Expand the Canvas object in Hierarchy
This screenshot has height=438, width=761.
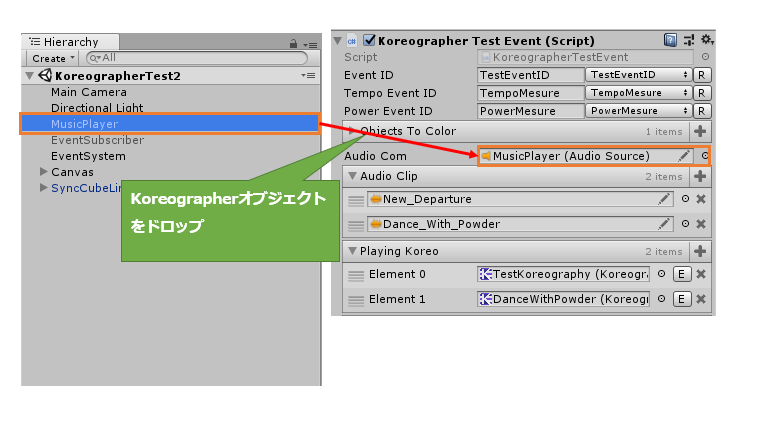[43, 171]
